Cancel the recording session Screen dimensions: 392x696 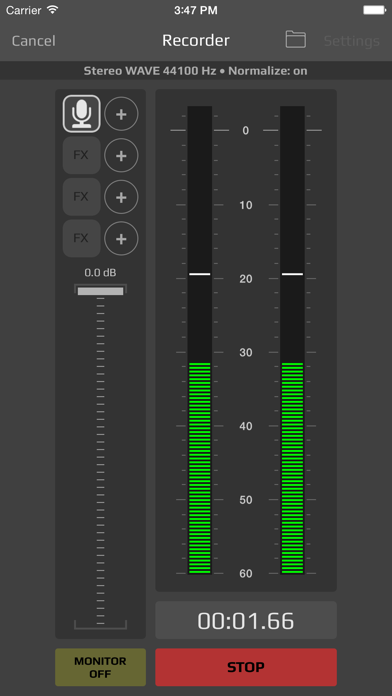[33, 41]
